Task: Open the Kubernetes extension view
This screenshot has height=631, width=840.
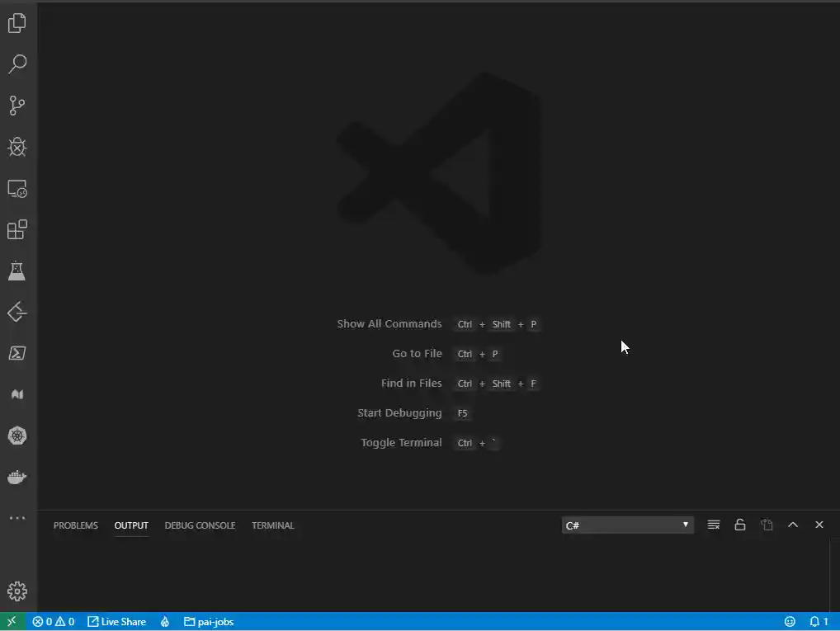Action: pos(17,436)
